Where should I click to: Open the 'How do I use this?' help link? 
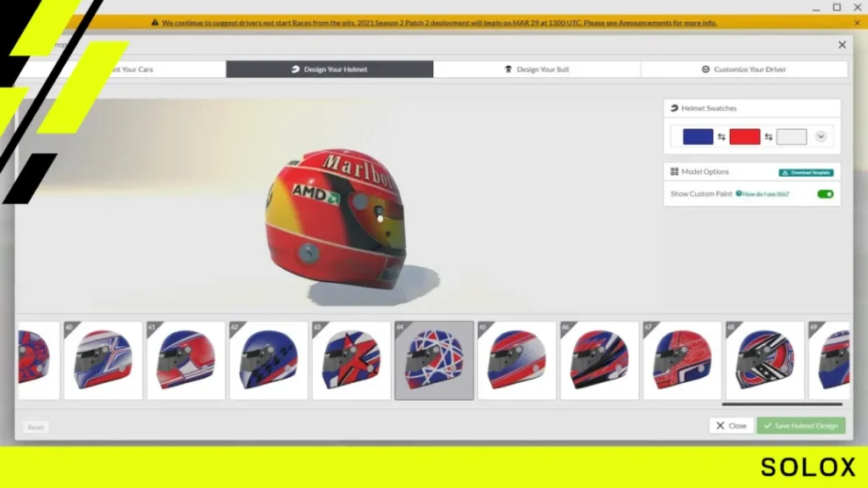pyautogui.click(x=762, y=194)
